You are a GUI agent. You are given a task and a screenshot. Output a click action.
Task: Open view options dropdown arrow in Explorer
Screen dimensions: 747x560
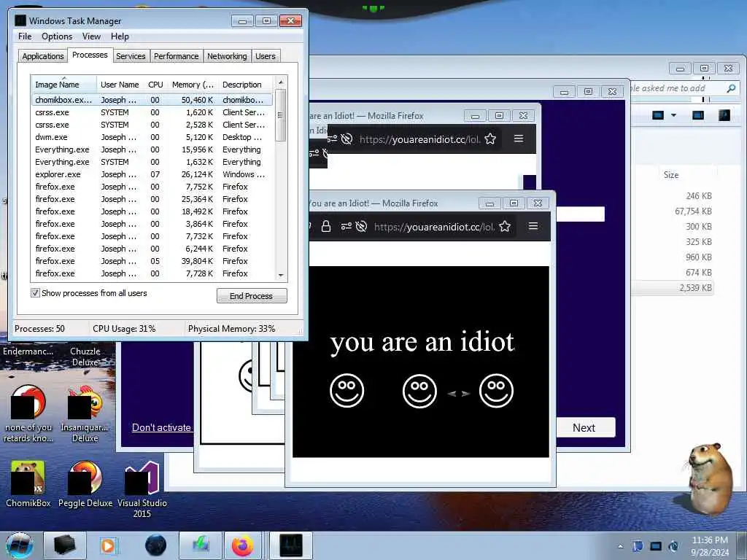[x=673, y=115]
